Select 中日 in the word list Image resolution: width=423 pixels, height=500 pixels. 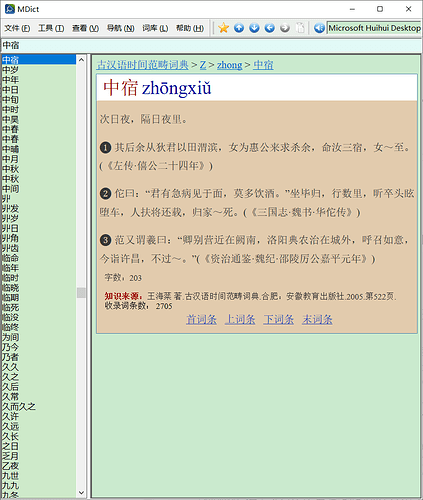point(39,90)
